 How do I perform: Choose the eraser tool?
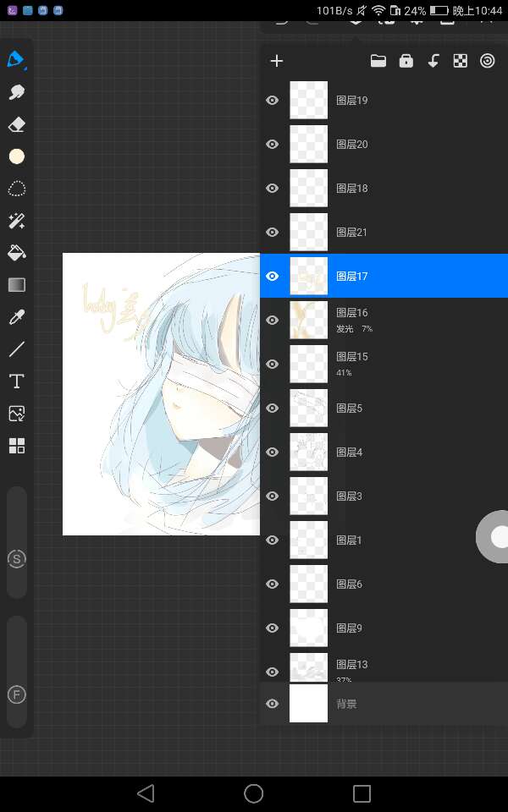coord(16,124)
